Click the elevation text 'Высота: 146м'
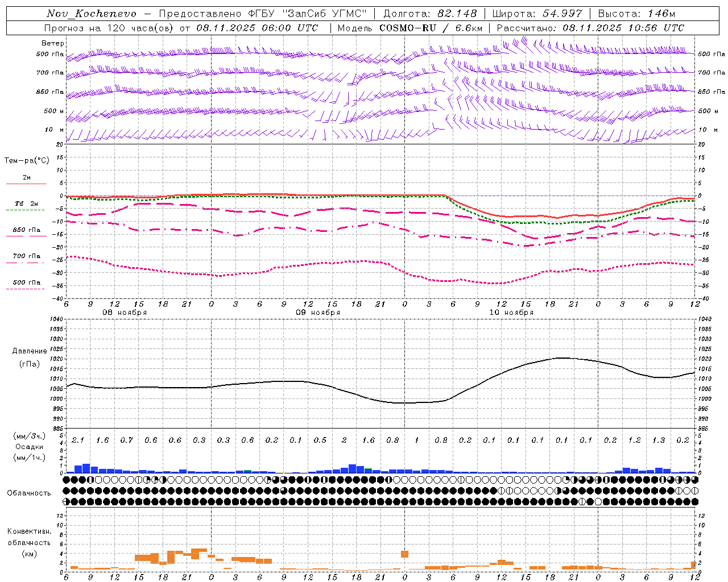728x582 pixels. click(x=636, y=14)
